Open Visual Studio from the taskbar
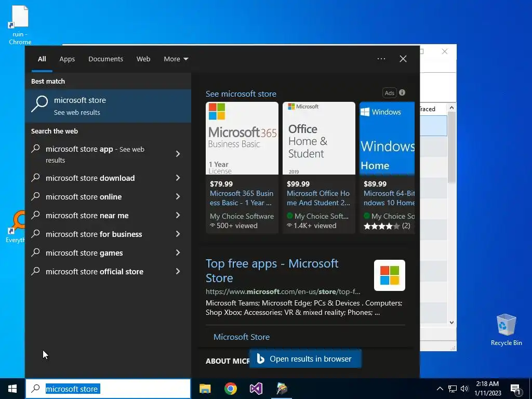This screenshot has height=399, width=532. [x=256, y=389]
